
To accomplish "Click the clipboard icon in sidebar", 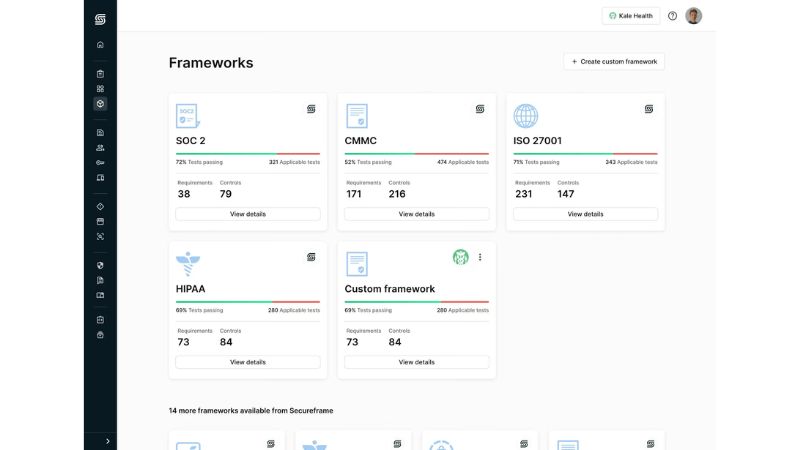I will point(100,74).
